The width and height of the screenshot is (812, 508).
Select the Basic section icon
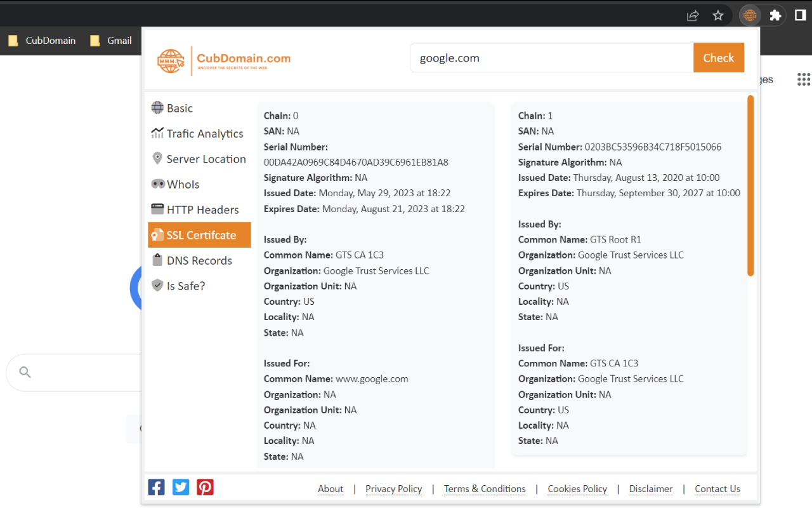click(x=157, y=108)
